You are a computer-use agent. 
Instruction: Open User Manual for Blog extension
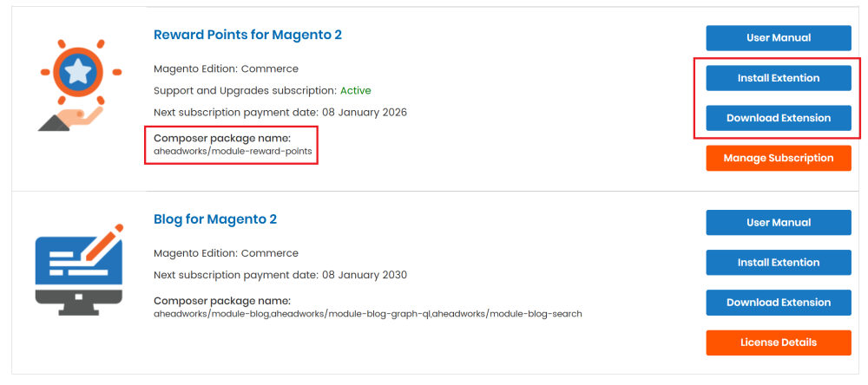pos(779,222)
